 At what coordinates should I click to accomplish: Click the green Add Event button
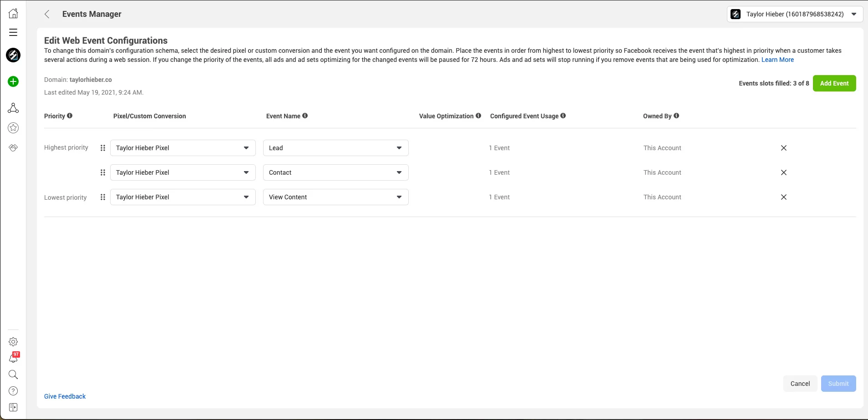834,83
